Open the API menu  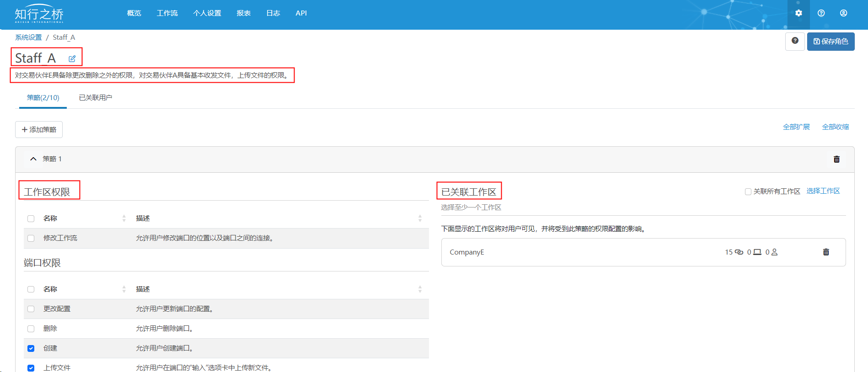click(x=301, y=13)
